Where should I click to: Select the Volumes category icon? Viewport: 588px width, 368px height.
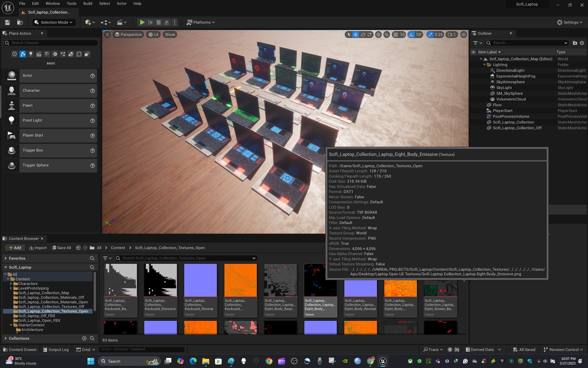[x=79, y=54]
